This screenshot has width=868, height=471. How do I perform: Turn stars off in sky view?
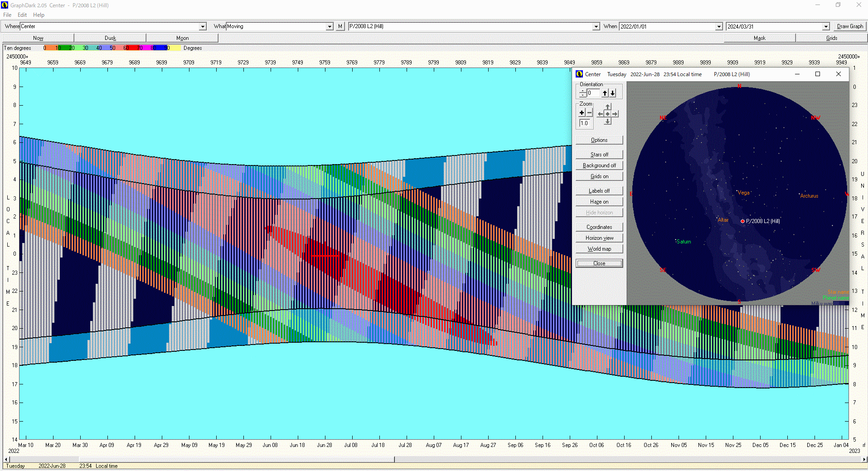click(599, 155)
